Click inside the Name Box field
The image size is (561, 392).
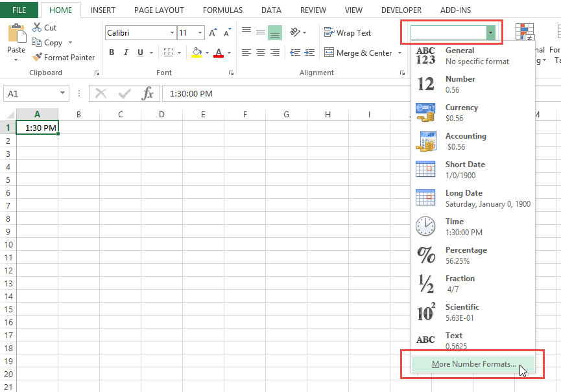[29, 93]
